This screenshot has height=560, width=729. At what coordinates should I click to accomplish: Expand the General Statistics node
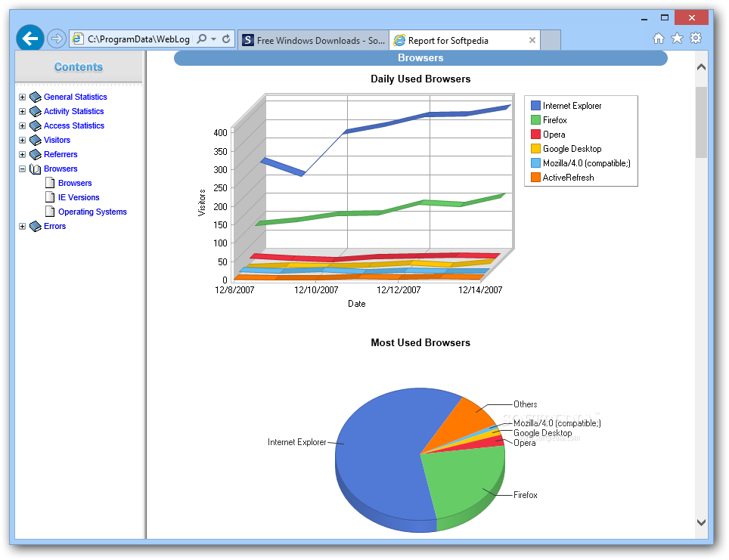pos(23,97)
